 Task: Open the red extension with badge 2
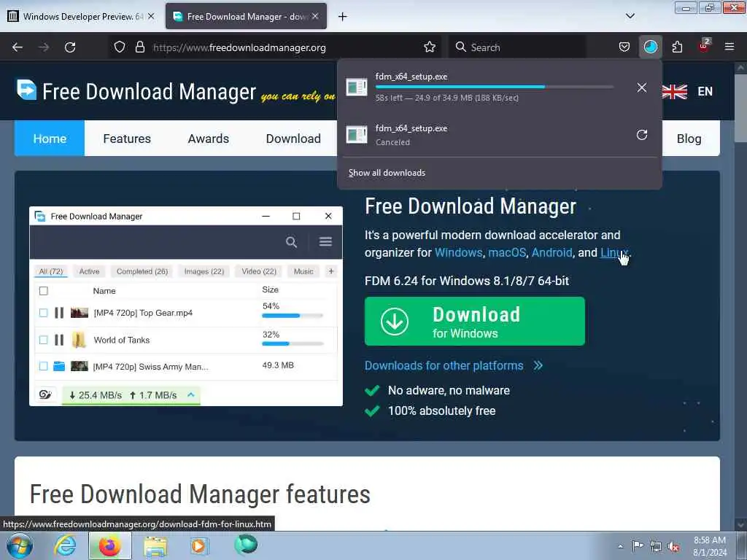[x=704, y=46]
